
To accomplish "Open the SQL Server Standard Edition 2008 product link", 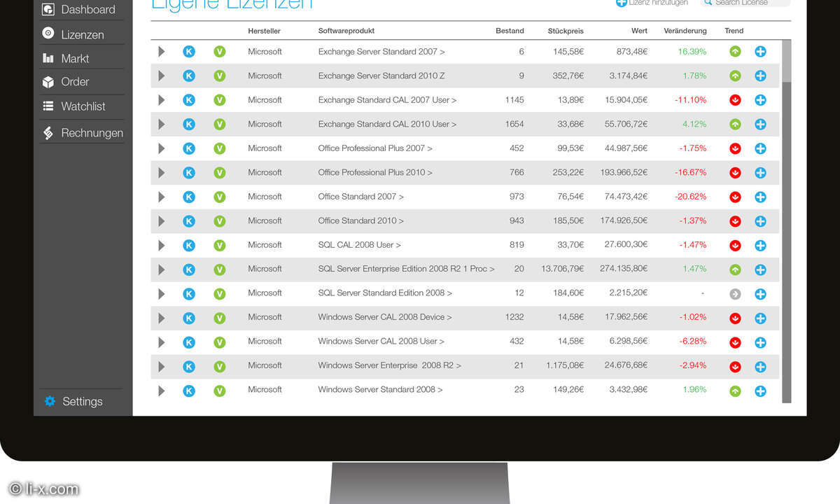I will click(385, 293).
